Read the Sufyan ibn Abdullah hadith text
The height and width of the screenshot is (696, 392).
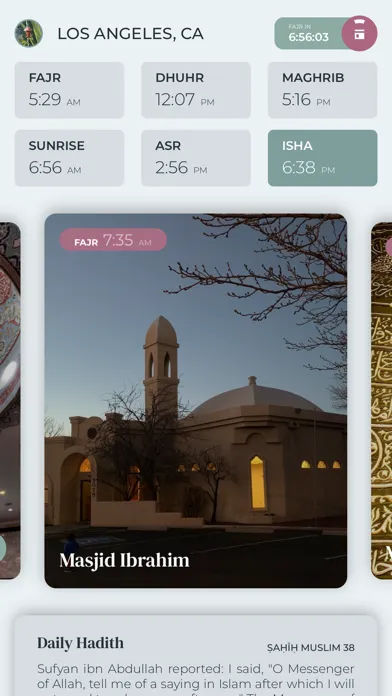[x=196, y=679]
